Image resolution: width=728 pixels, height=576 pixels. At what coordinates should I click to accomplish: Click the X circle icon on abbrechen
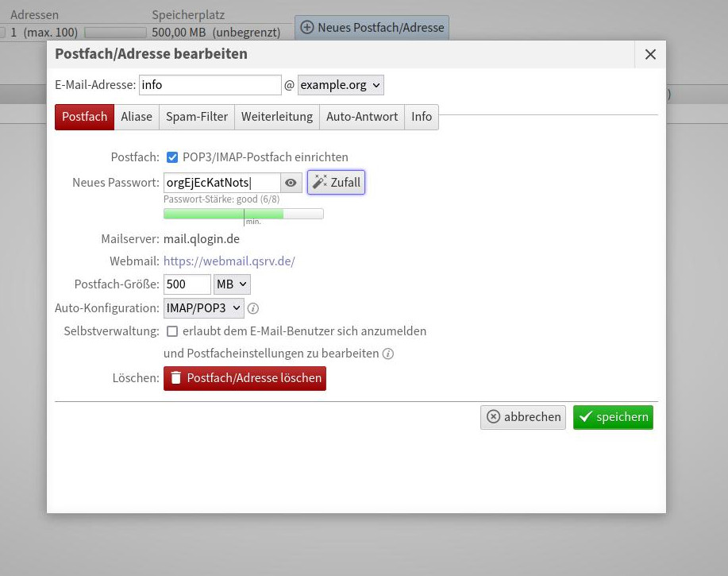493,416
